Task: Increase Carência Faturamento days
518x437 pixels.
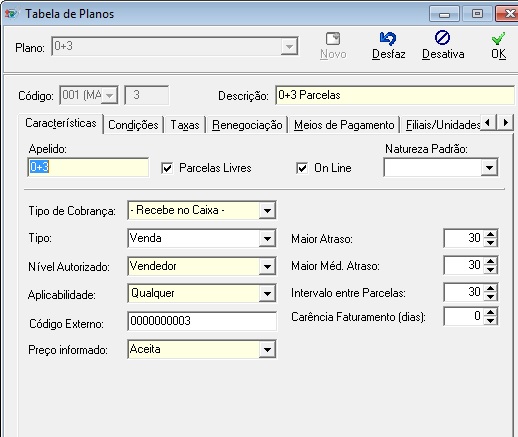Action: click(x=490, y=312)
